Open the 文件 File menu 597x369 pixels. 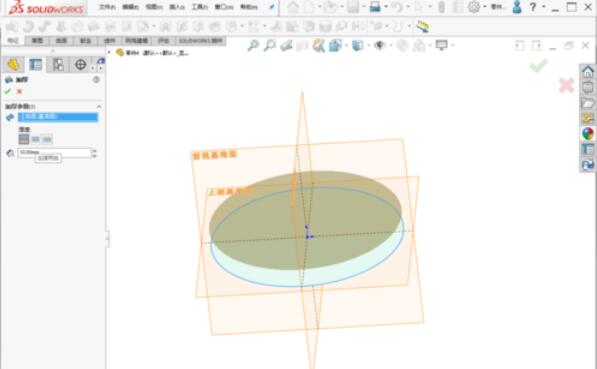[107, 7]
